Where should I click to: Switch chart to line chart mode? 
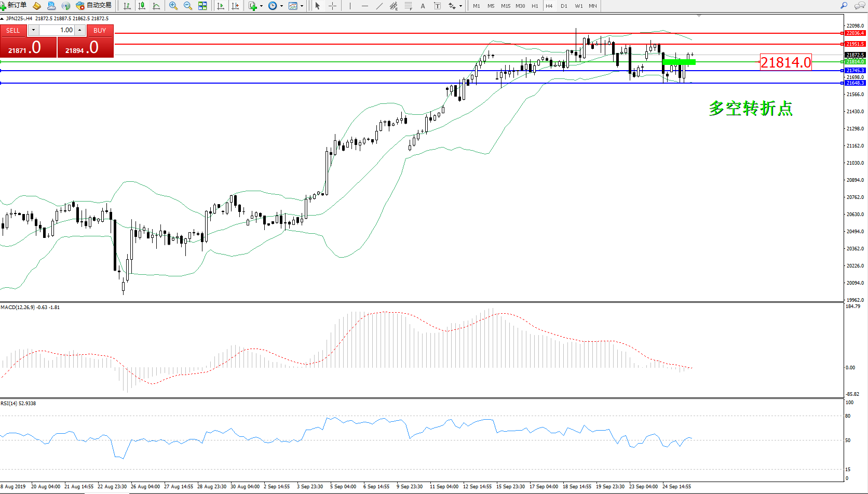tap(156, 6)
